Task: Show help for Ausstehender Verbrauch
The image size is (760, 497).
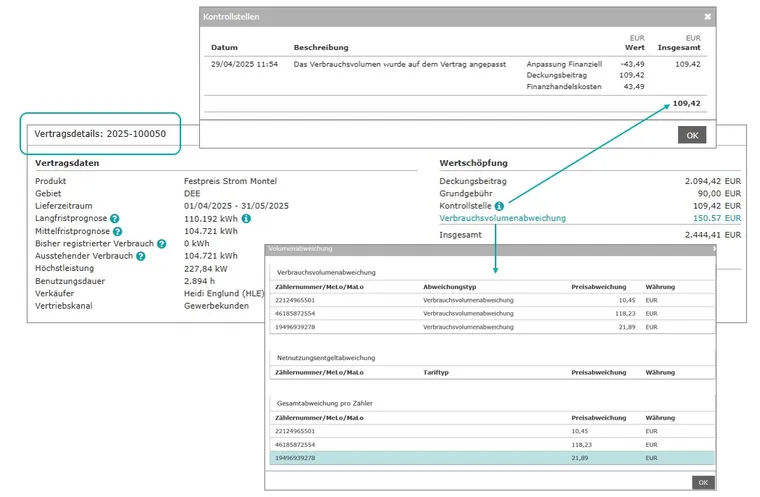Action: click(141, 256)
